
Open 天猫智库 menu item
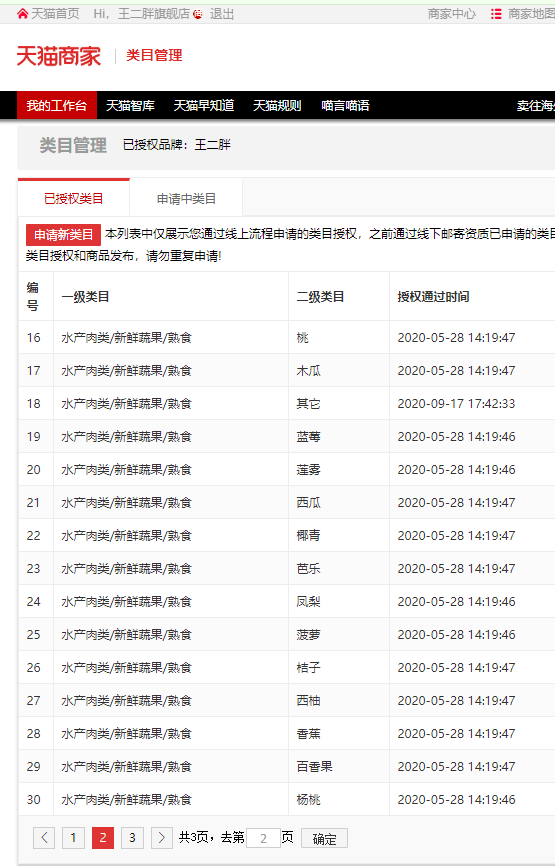point(130,105)
